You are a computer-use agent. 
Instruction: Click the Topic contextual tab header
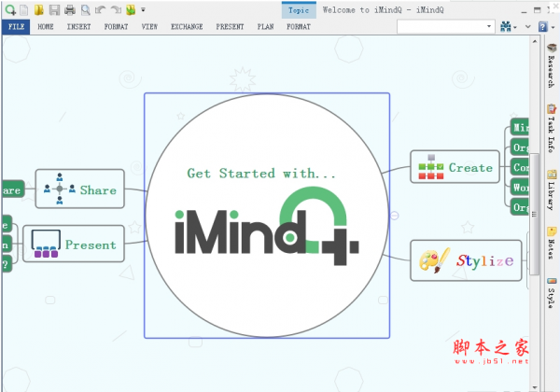299,10
